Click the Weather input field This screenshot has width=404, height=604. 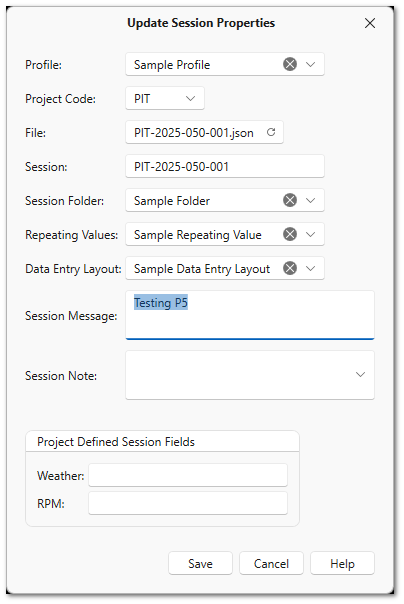pos(188,475)
